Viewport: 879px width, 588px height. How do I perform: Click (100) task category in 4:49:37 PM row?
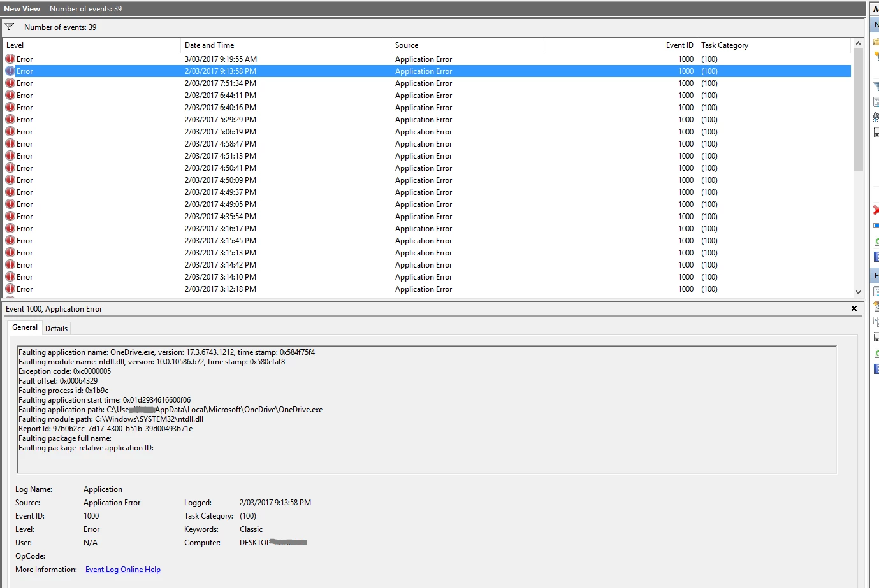[x=709, y=192]
